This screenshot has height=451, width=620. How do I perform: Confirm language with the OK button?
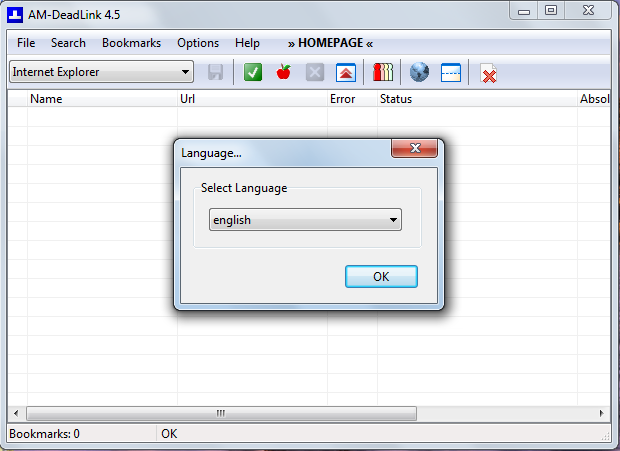[x=381, y=276]
